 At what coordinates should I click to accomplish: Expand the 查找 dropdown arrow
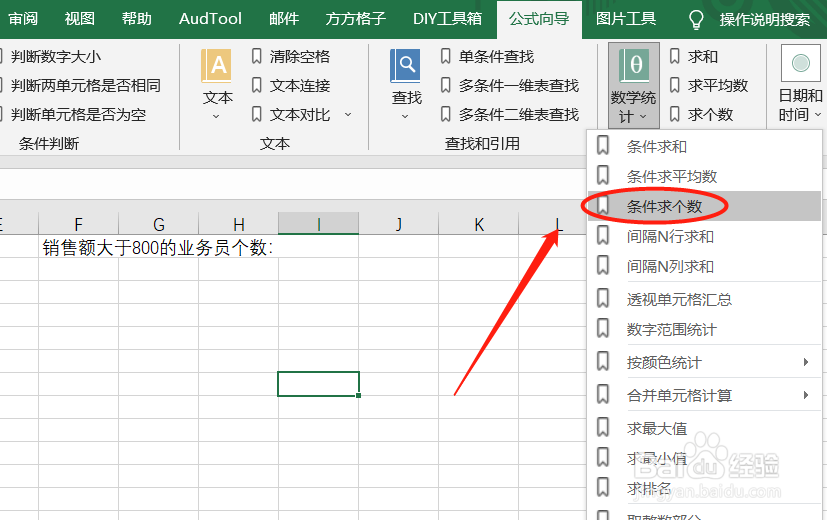(x=405, y=117)
